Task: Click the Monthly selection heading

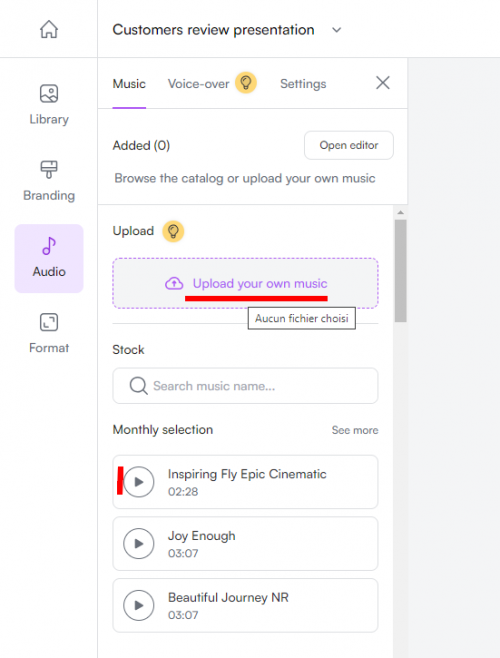Action: click(162, 430)
